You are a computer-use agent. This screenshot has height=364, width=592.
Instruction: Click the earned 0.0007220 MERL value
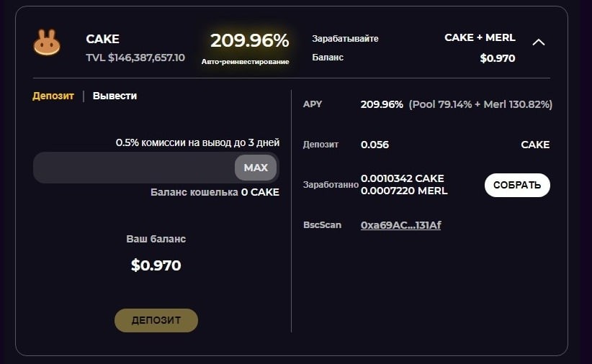coord(404,191)
